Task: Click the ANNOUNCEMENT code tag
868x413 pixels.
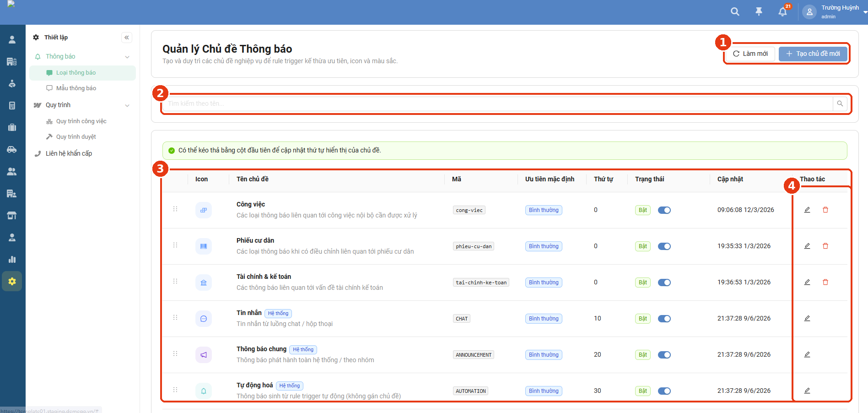Action: point(474,355)
